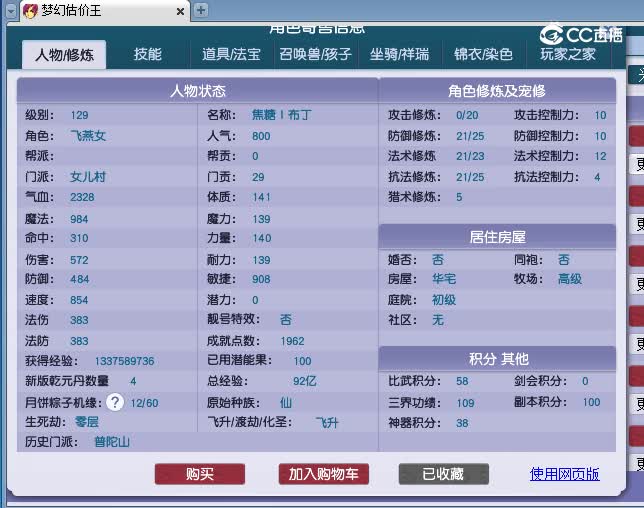The image size is (644, 508).
Task: Click the 居住房屋 section header
Action: (x=497, y=237)
